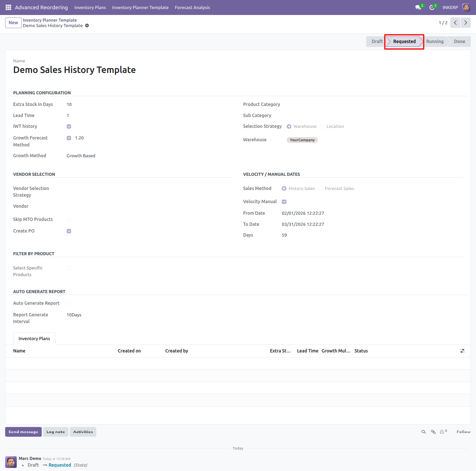476x471 pixels.
Task: Click Send message button
Action: pos(23,432)
